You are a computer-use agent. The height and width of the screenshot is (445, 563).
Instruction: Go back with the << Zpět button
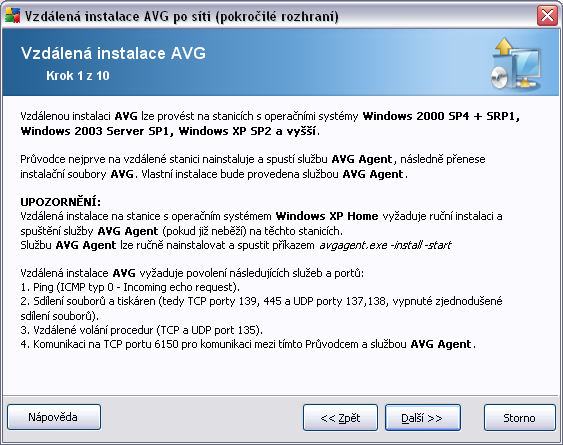click(x=340, y=418)
